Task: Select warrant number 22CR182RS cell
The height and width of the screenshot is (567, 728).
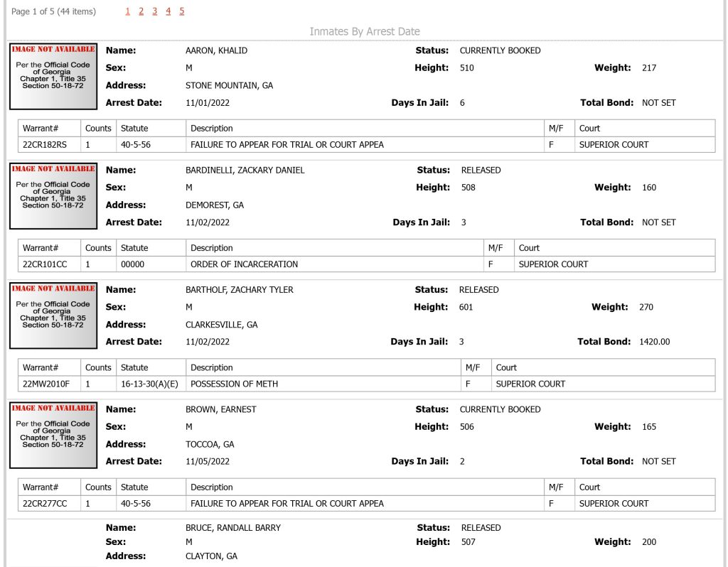Action: click(x=49, y=145)
